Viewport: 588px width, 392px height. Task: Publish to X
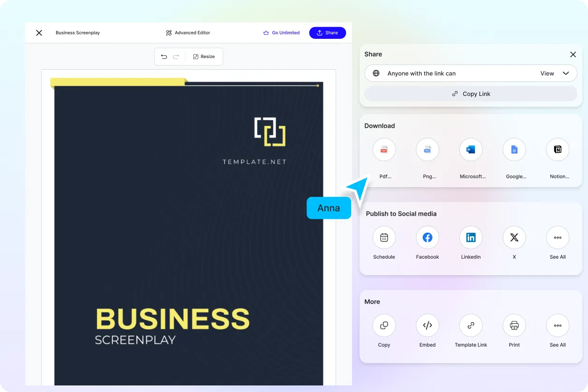pyautogui.click(x=514, y=238)
